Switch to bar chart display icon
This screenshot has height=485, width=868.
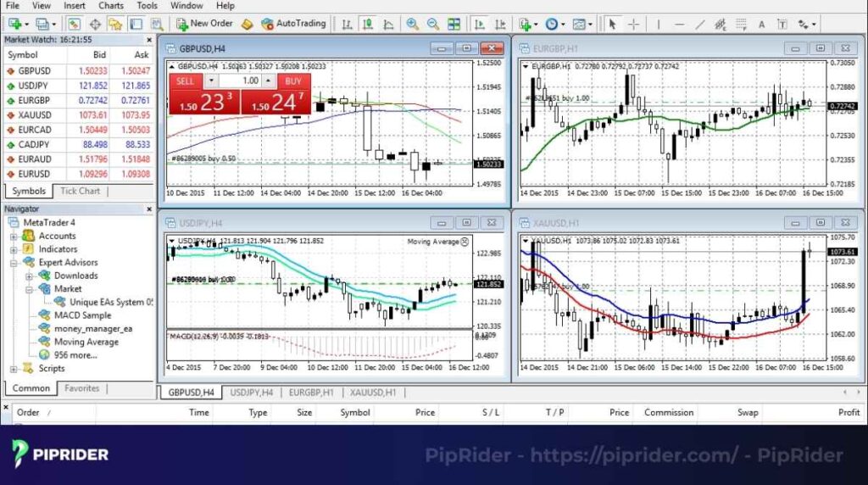click(x=347, y=24)
